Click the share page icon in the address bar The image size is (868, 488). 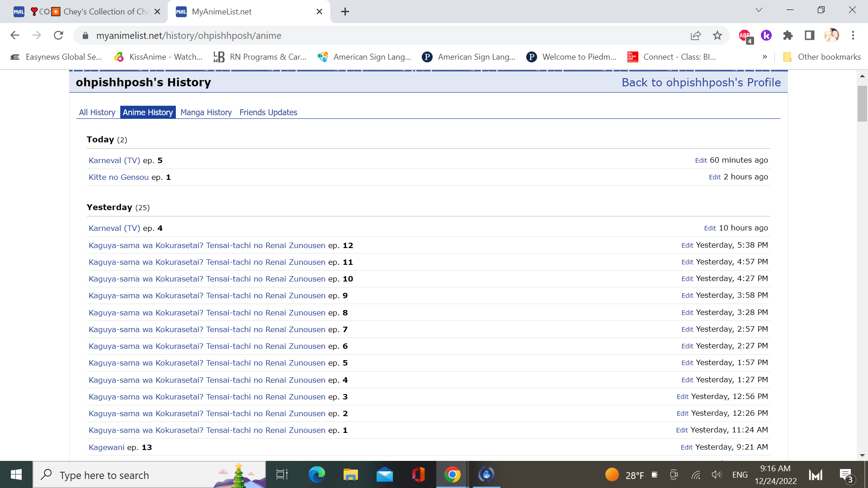696,35
